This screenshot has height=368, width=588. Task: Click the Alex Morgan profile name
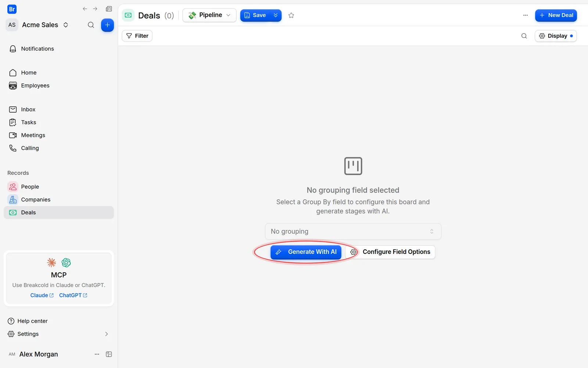(39, 354)
